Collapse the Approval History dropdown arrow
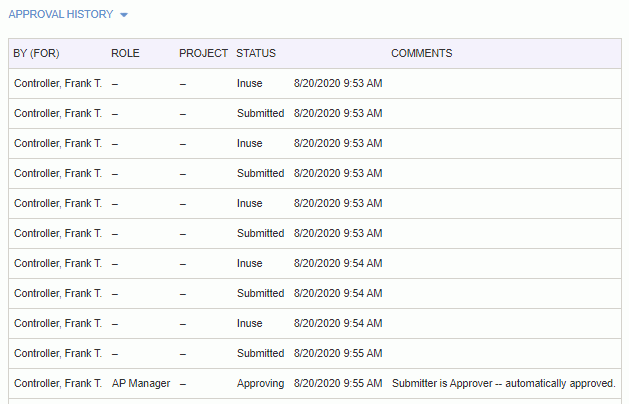Viewport: 629px width, 404px height. point(124,15)
